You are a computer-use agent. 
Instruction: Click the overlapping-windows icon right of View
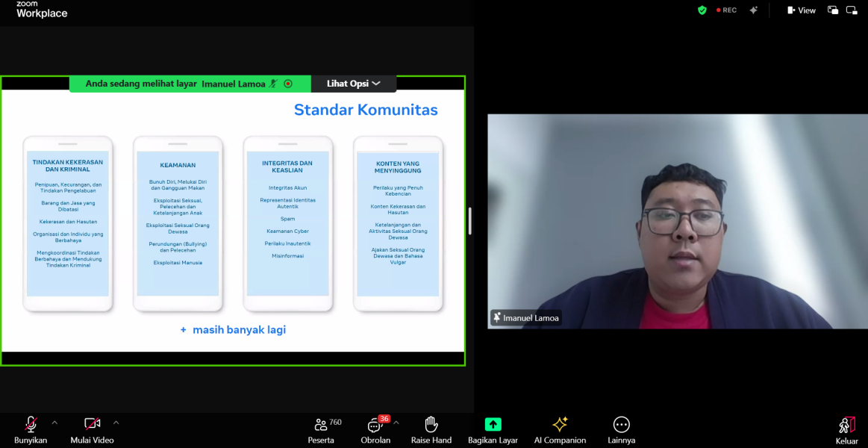point(833,10)
